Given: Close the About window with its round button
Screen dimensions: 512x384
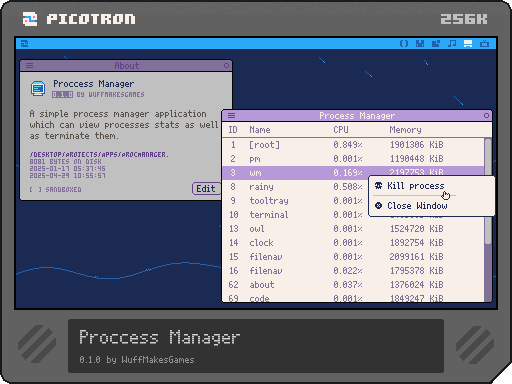Looking at the screenshot, I should click(226, 65).
